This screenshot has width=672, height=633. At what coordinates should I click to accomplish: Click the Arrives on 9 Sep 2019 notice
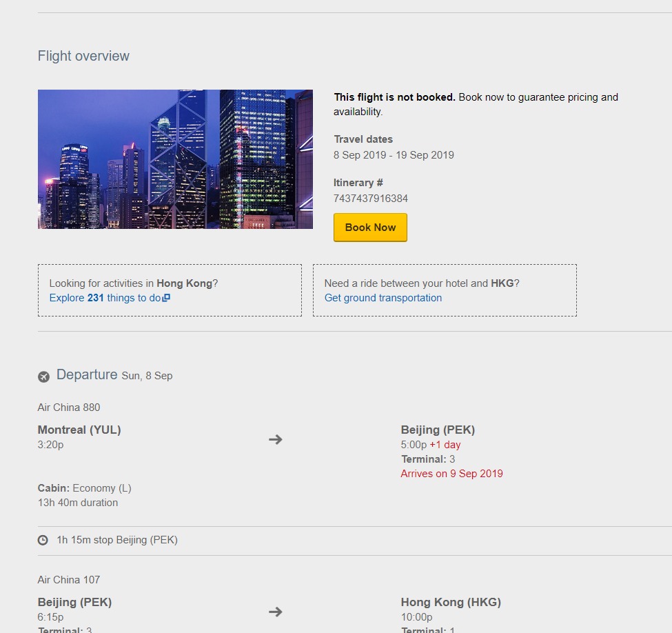(x=451, y=474)
